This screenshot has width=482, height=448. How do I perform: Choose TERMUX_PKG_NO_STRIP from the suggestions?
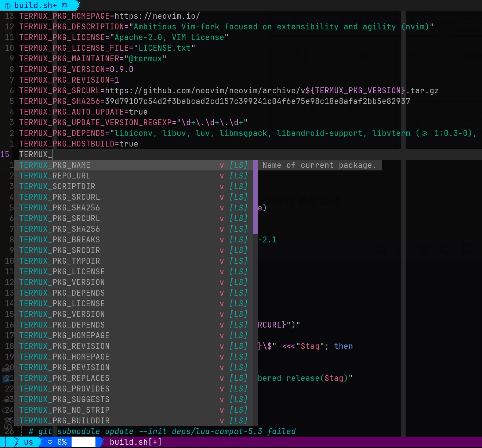click(64, 410)
